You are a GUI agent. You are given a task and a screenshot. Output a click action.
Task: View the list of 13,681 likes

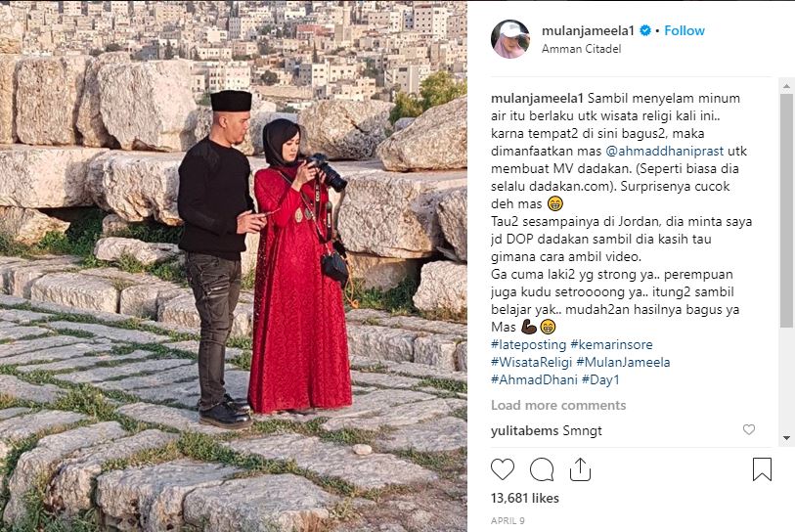(525, 498)
